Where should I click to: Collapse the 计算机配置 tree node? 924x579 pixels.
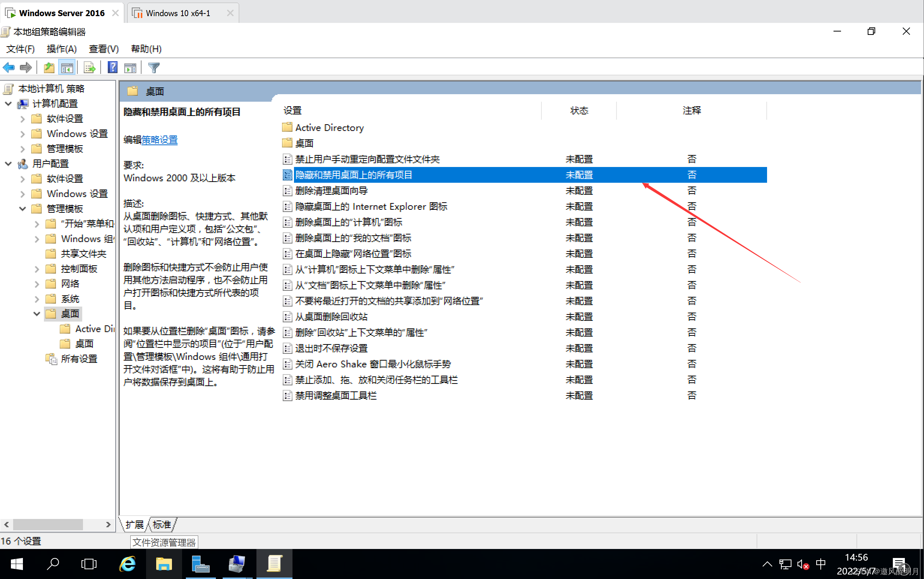[8, 104]
